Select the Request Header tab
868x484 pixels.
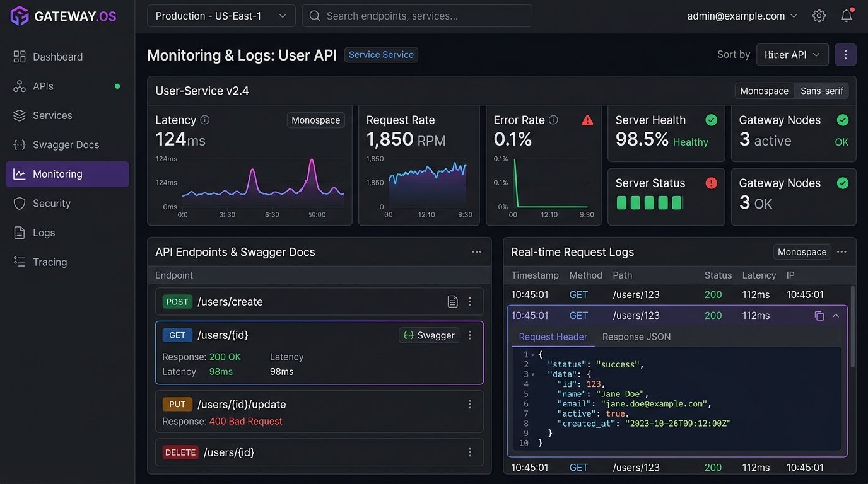553,337
